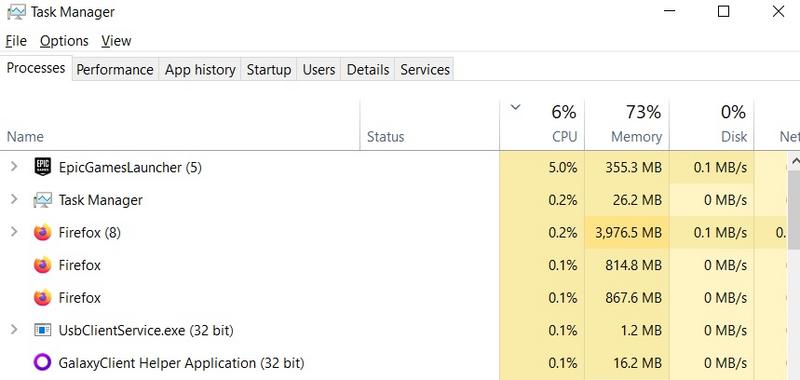This screenshot has width=800, height=380.
Task: Expand the Firefox (8) process group
Action: (x=14, y=232)
